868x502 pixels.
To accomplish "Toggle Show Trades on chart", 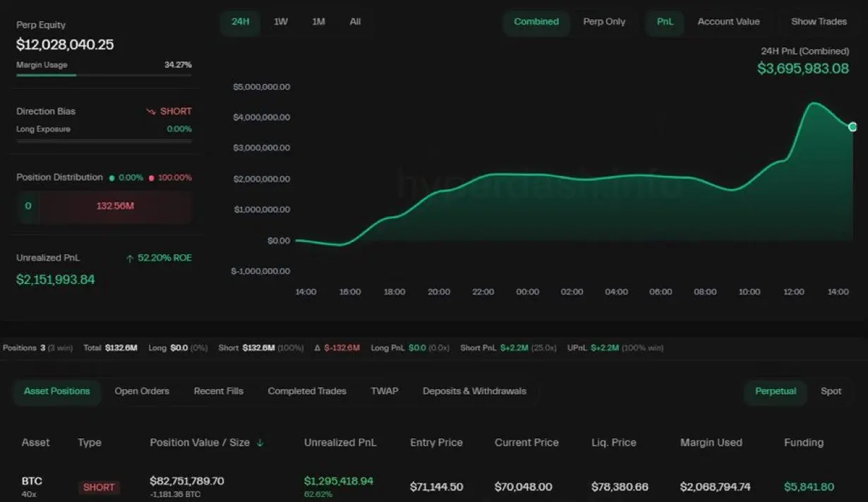I will pyautogui.click(x=819, y=22).
